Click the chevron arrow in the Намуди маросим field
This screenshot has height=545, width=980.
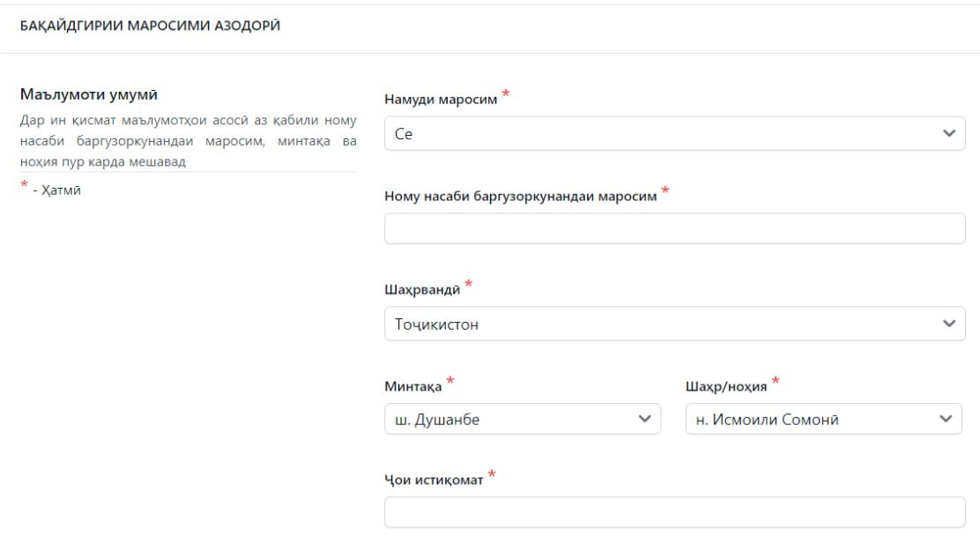tap(948, 133)
